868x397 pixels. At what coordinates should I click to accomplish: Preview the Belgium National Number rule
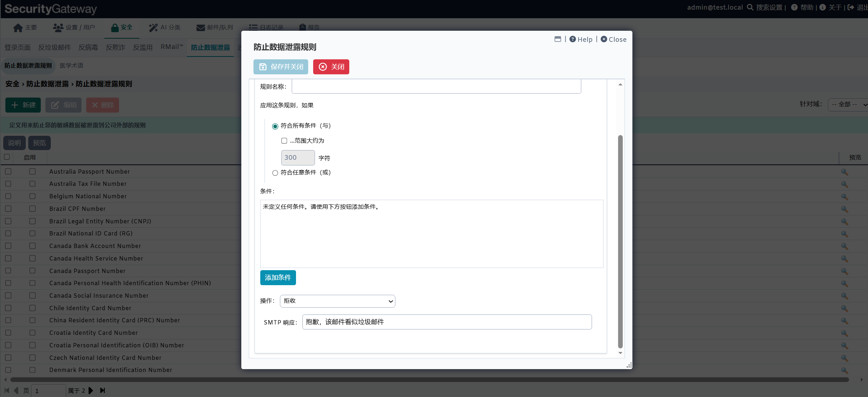pyautogui.click(x=844, y=197)
